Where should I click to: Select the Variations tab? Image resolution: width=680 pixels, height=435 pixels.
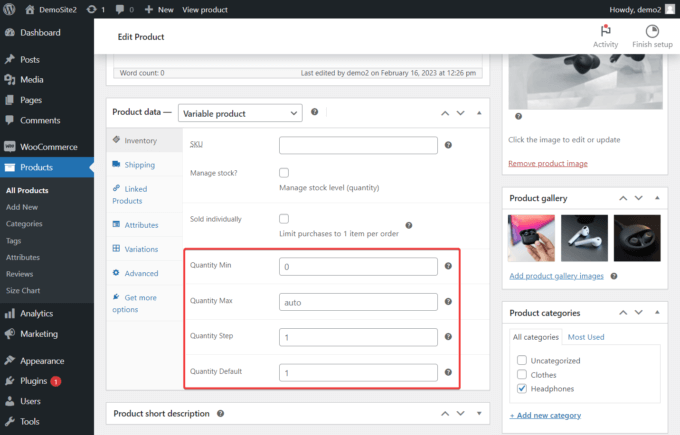pos(144,249)
